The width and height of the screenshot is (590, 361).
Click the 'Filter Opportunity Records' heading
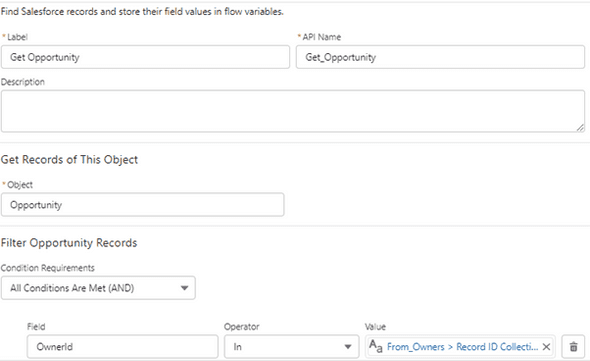pos(69,243)
